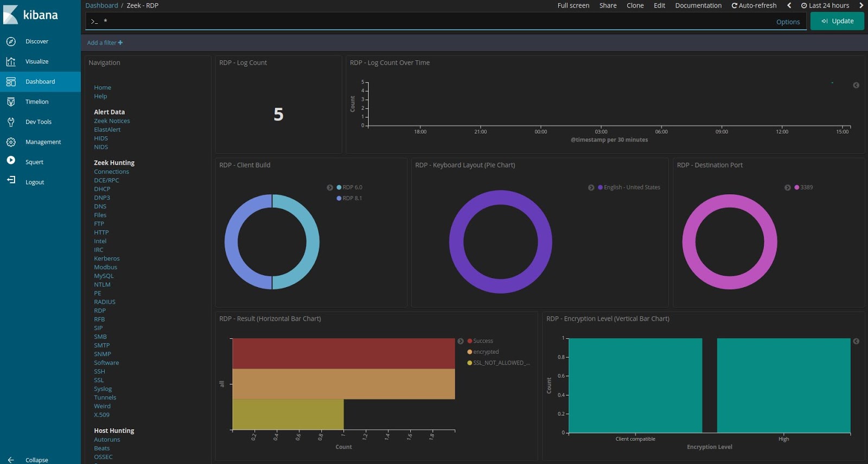Open Dev Tools wrench icon
The image size is (868, 464).
(11, 122)
